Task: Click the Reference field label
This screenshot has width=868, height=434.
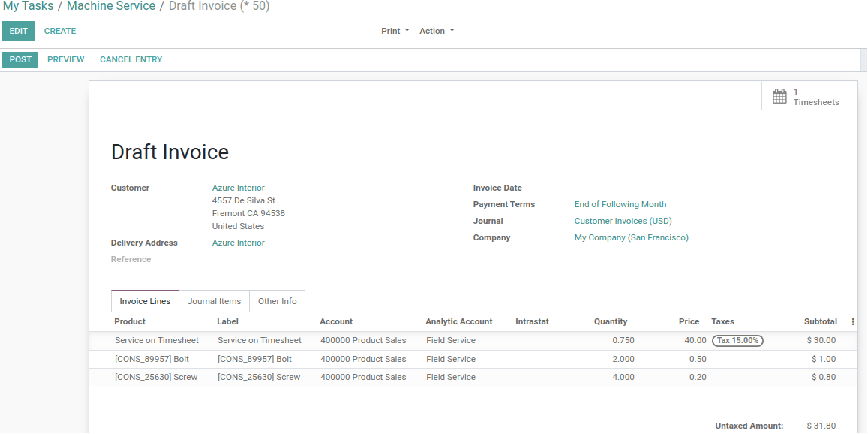Action: pos(131,259)
